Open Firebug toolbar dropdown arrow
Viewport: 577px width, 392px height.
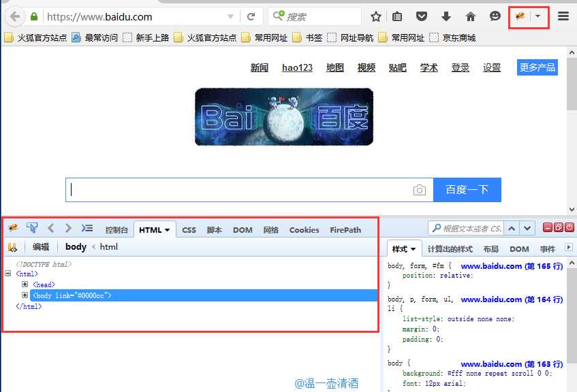(x=538, y=16)
